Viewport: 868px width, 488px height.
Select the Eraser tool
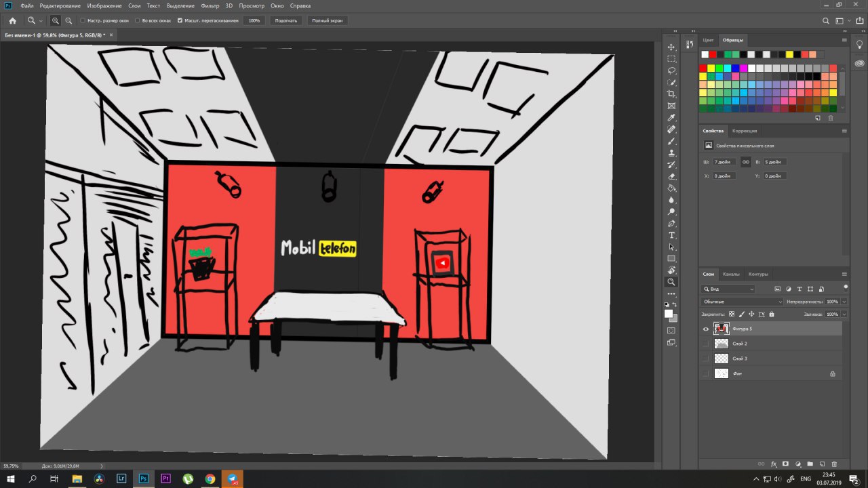click(x=671, y=176)
